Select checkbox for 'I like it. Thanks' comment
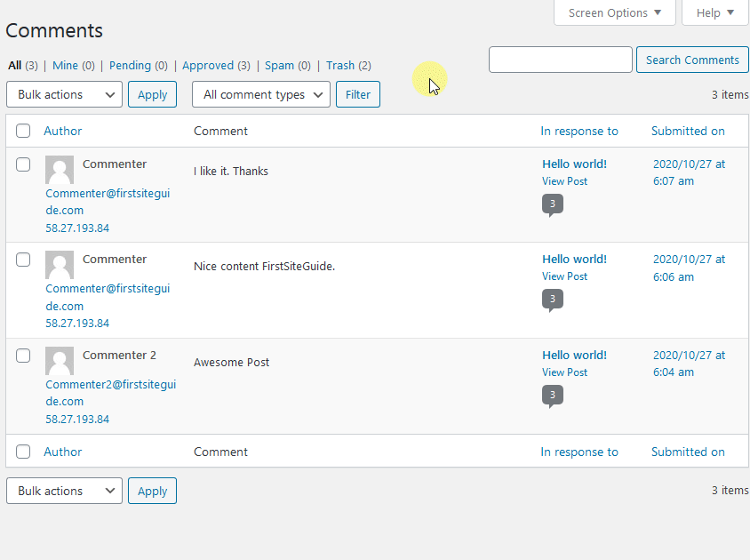The image size is (750, 560). click(23, 164)
